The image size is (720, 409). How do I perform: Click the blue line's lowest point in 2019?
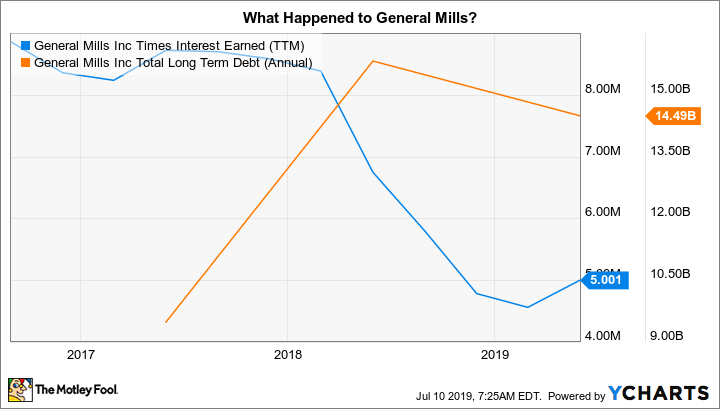(x=527, y=307)
